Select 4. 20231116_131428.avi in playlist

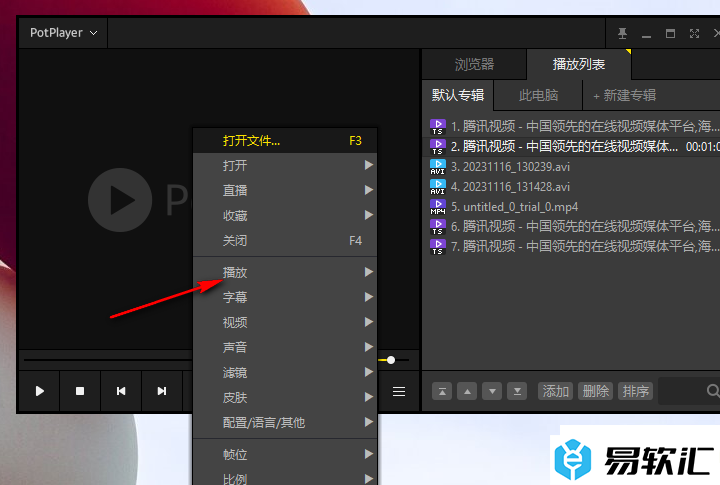pos(571,187)
